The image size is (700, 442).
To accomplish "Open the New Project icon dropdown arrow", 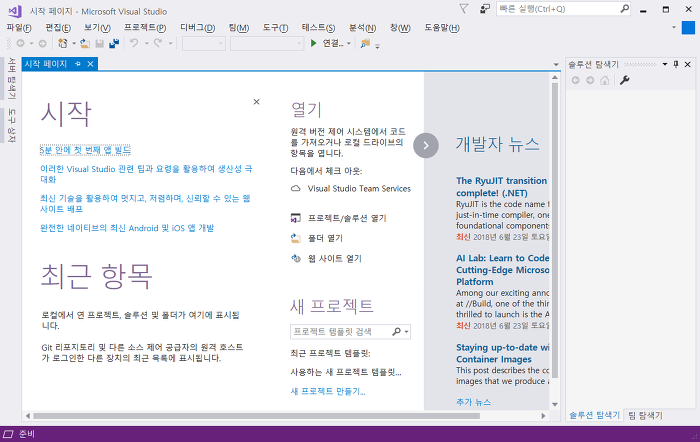I will 74,44.
